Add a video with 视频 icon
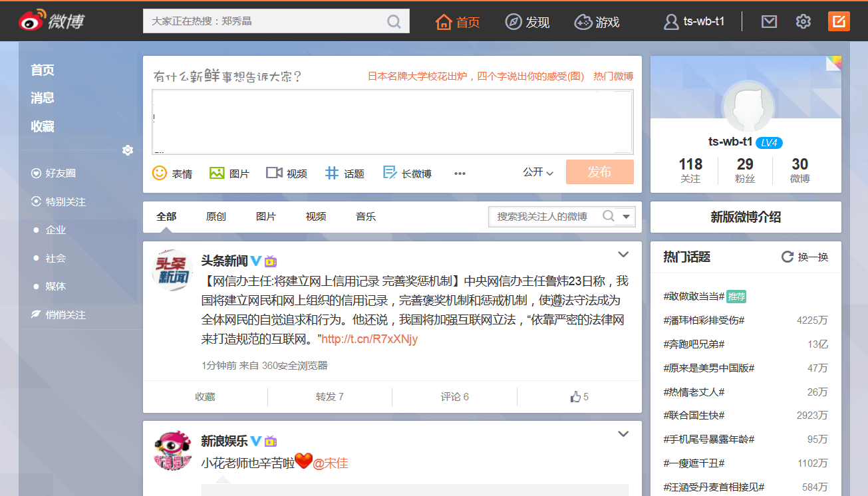 pos(287,173)
